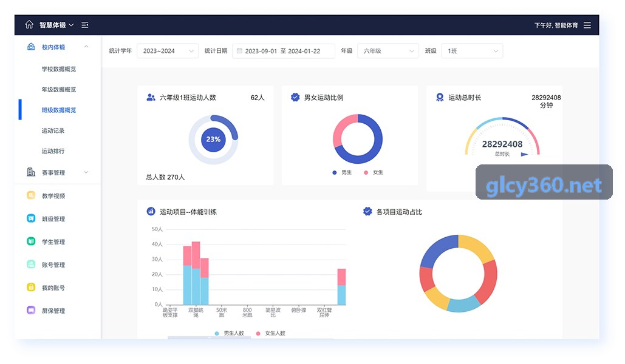Click the medal icon beside 运动总时长
This screenshot has width=625, height=364.
440,97
